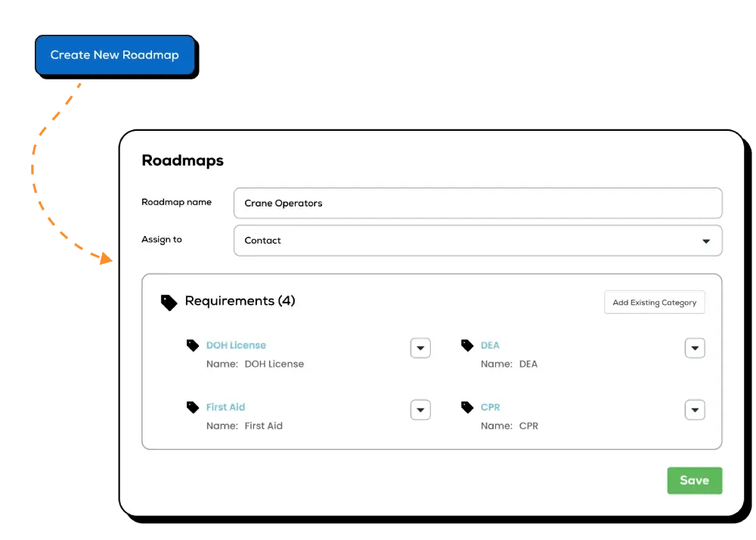756x540 pixels.
Task: Expand the DEA dropdown arrow
Action: [x=695, y=348]
